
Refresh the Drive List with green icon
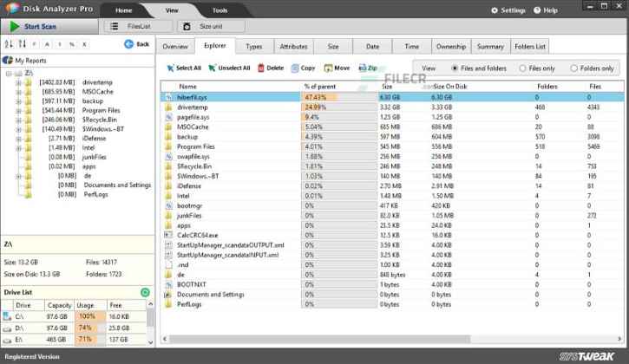[145, 293]
